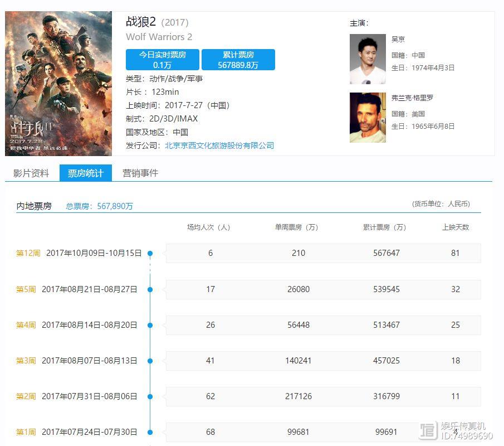504x446 pixels.
Task: Click the (货币单位：人民币) note
Action: (x=441, y=204)
